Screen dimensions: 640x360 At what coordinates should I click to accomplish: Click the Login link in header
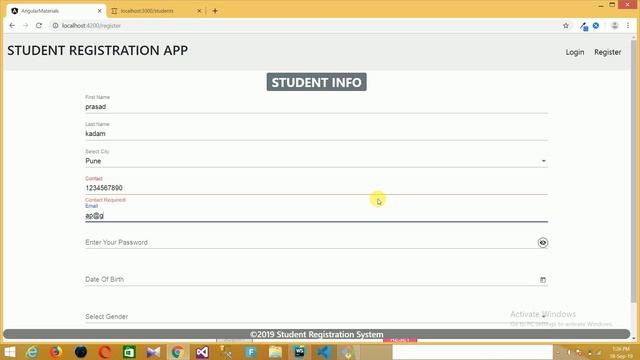coord(574,52)
